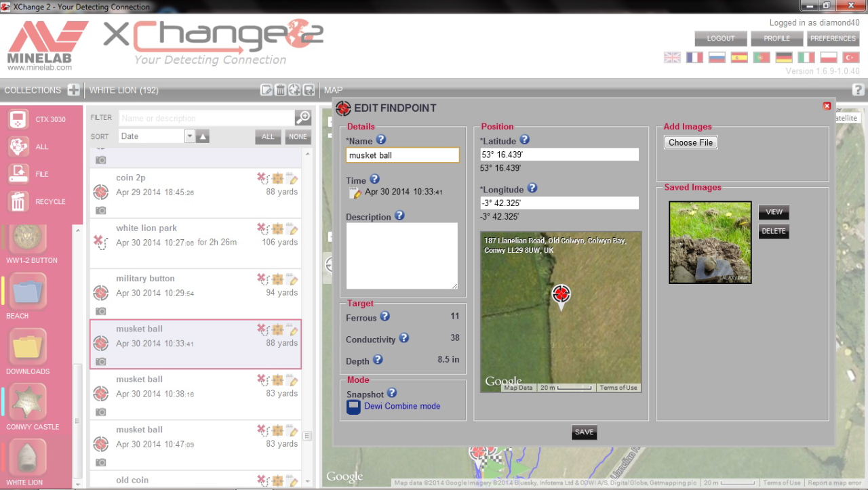Click the Snapshot help icon
The image size is (868, 490).
point(392,392)
